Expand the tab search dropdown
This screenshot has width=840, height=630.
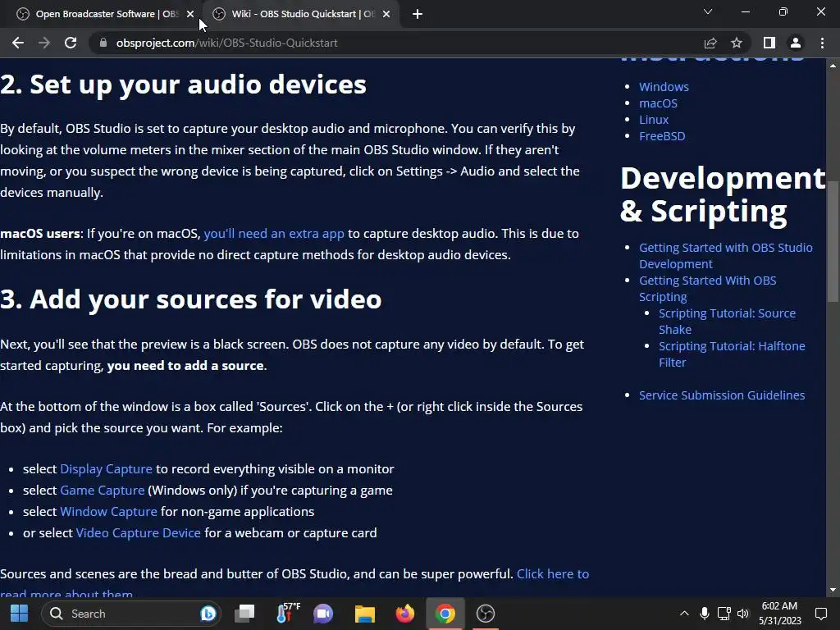click(708, 11)
